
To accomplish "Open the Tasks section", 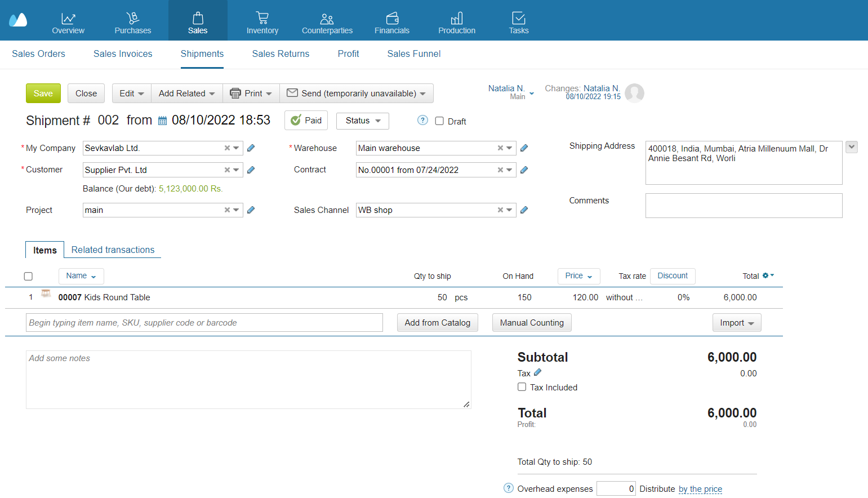I will click(x=519, y=23).
